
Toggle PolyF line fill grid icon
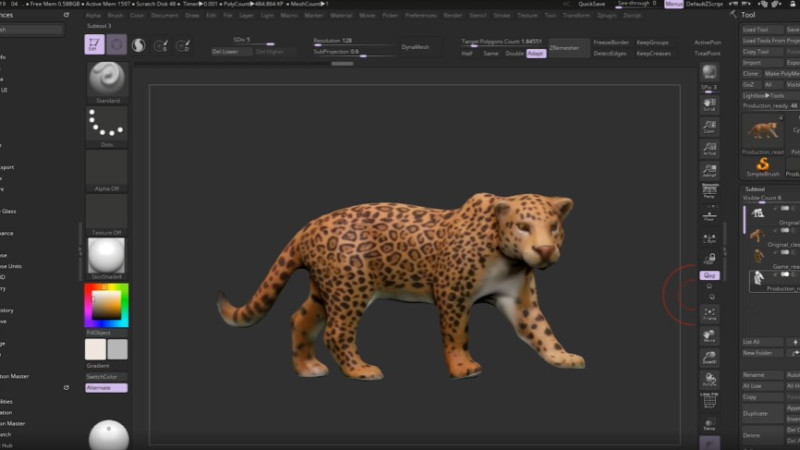point(709,401)
